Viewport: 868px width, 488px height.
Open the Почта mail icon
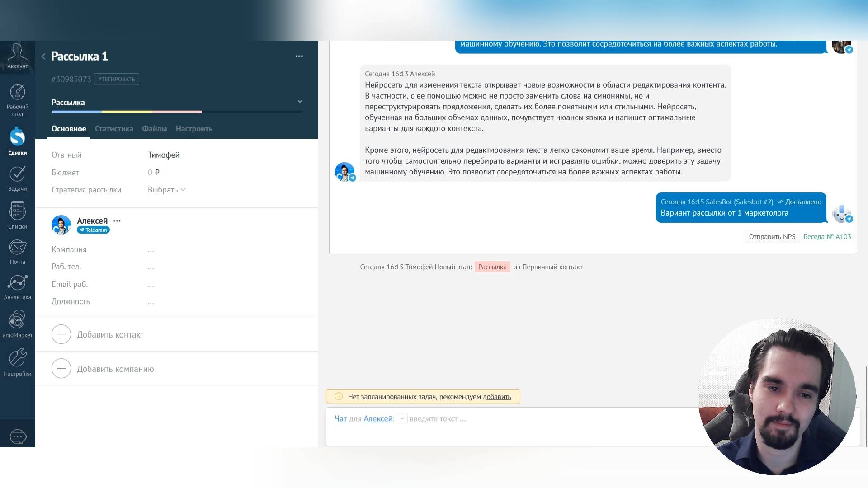point(17,248)
